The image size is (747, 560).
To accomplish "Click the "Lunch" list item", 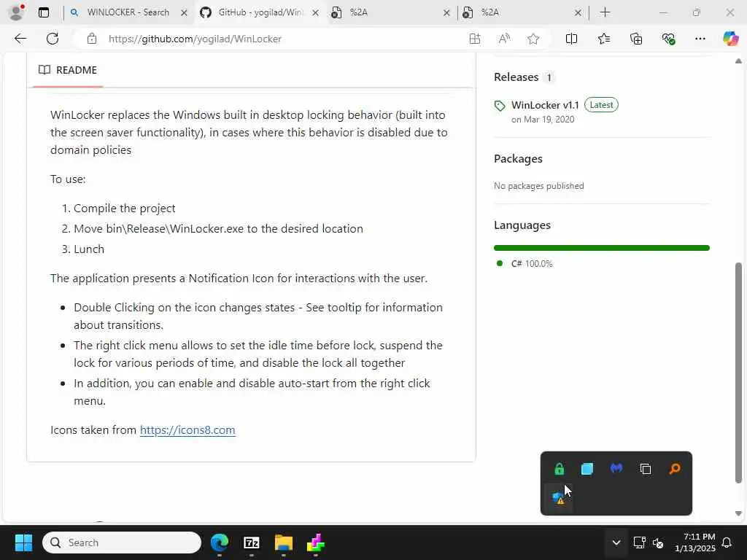I will tap(88, 249).
